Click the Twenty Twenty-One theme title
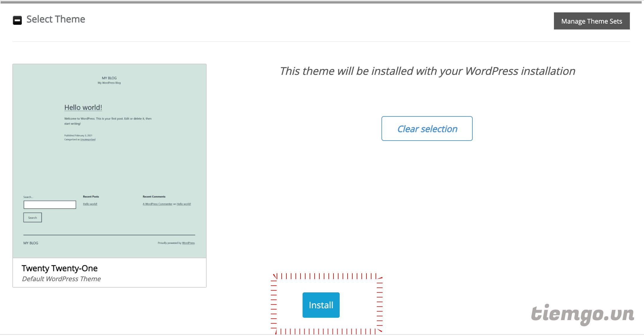The height and width of the screenshot is (336, 644). pos(59,268)
